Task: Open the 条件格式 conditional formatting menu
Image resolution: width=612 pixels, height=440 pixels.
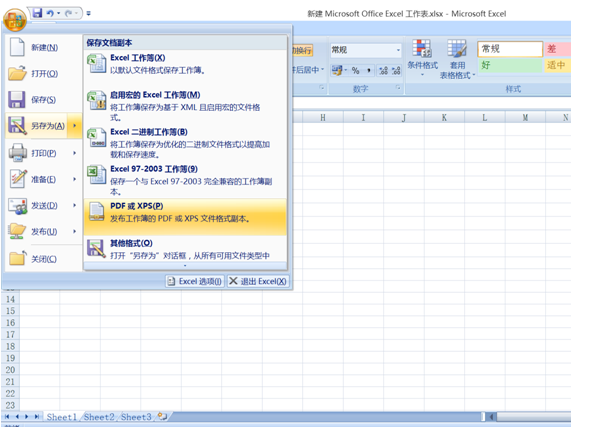Action: 422,58
